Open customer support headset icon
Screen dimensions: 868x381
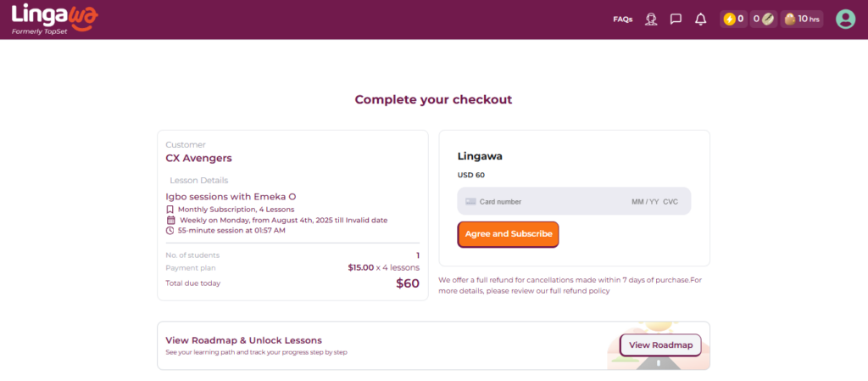point(651,19)
